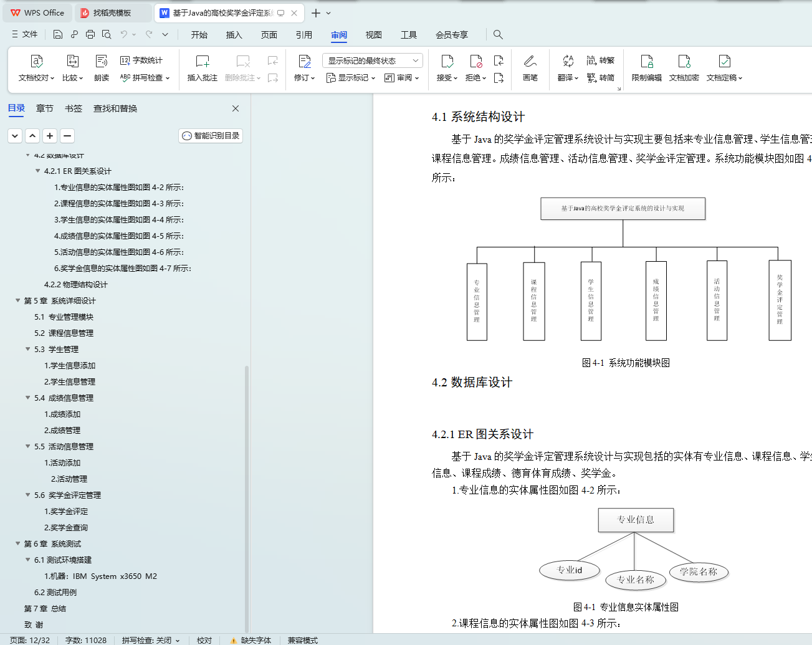Click the outline pane vertical scrollbar
This screenshot has height=645, width=812.
tap(247, 499)
